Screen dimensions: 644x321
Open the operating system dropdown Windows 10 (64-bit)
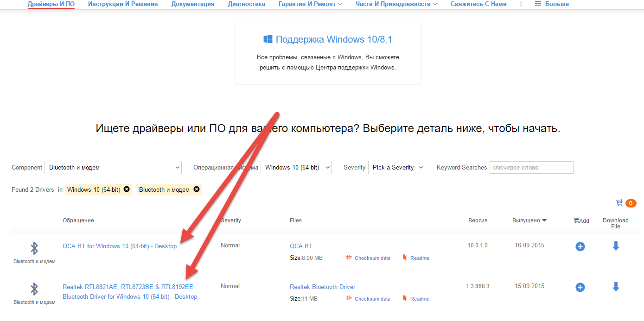[296, 167]
